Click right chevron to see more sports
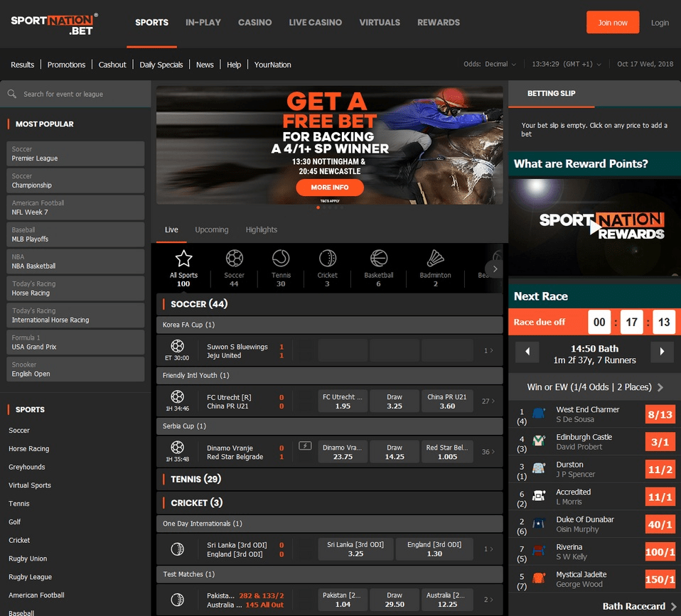The width and height of the screenshot is (681, 616). [x=495, y=269]
